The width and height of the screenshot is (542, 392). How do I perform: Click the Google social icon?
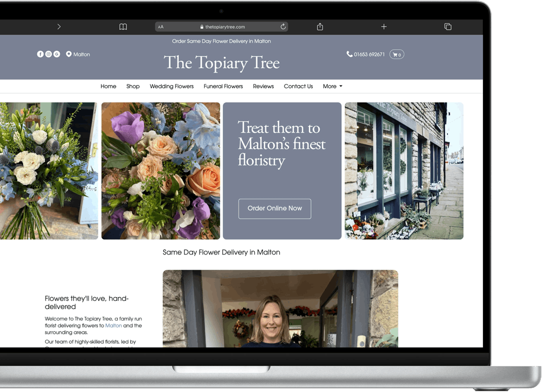click(56, 54)
